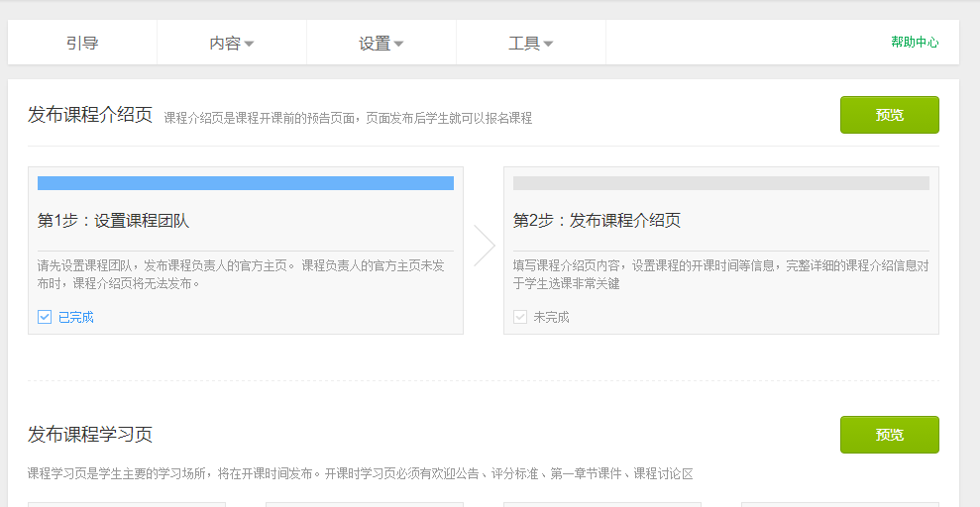Viewport: 980px width, 507px height.
Task: Click 预览 button for 发布课程介绍页
Action: coord(890,115)
